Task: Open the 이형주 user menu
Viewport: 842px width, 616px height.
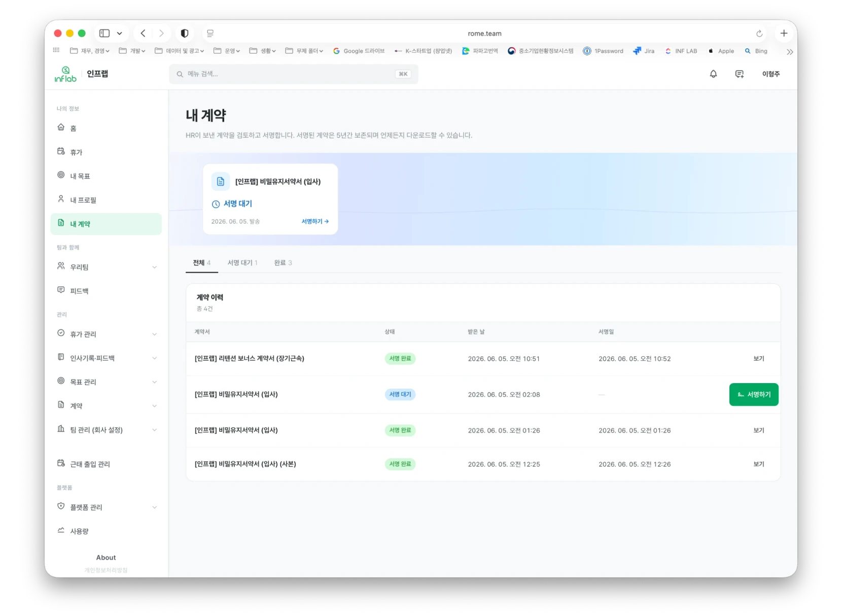Action: tap(771, 74)
